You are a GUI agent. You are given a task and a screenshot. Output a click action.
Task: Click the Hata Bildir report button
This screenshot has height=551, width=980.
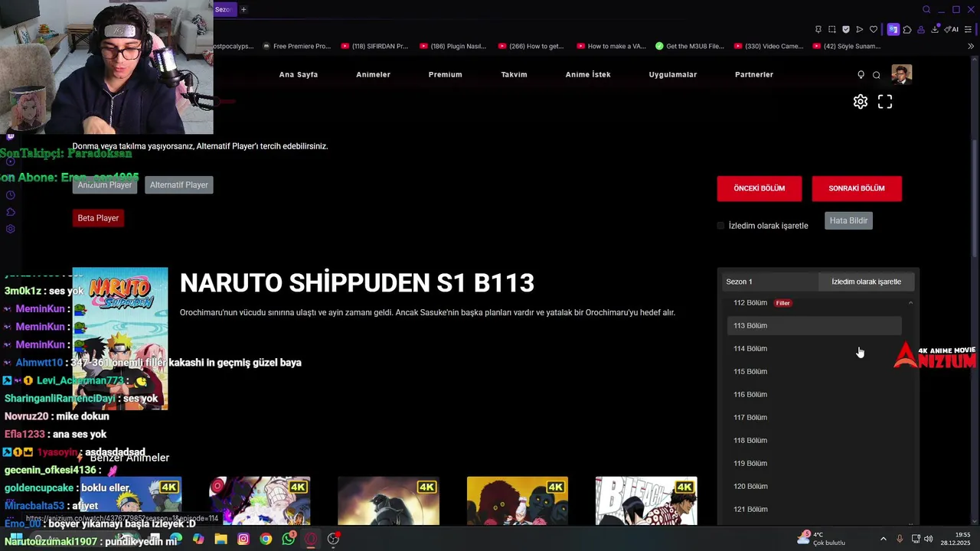848,220
